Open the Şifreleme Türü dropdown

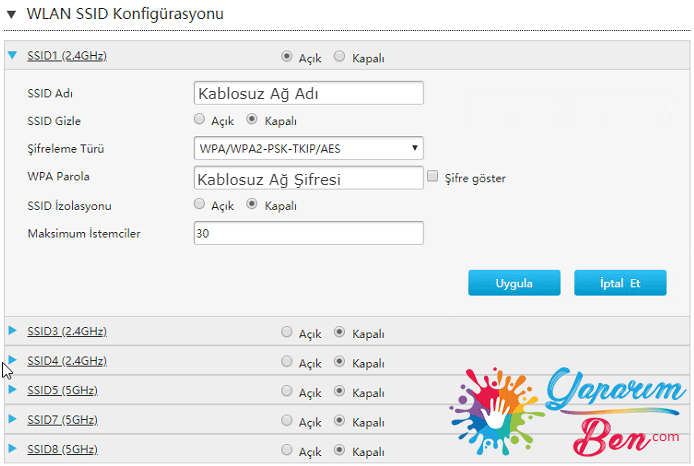pos(308,149)
